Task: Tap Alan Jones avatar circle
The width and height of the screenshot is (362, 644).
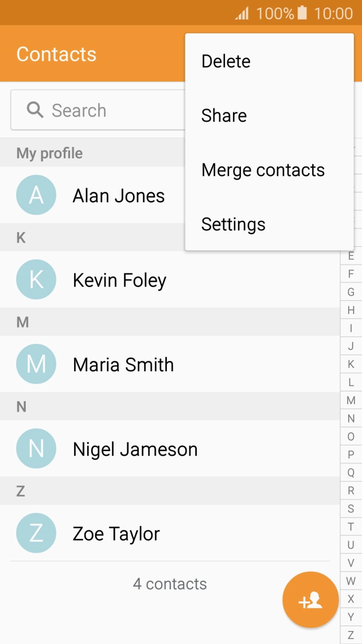Action: click(x=36, y=195)
